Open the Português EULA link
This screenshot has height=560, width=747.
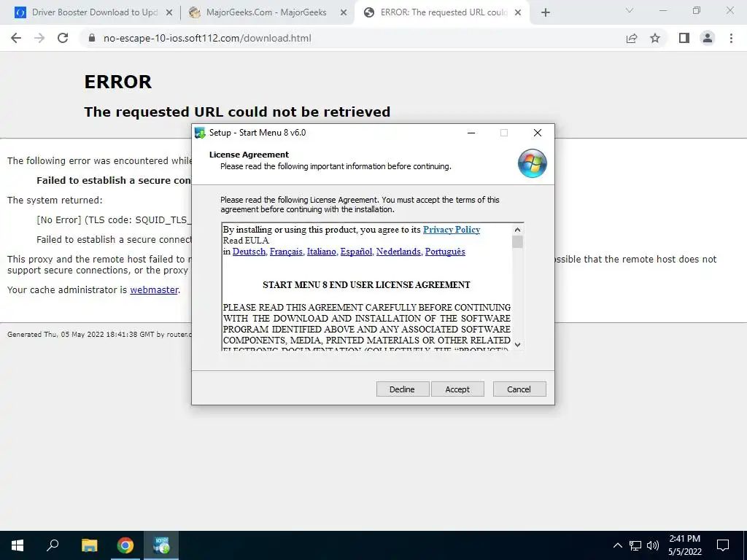pyautogui.click(x=445, y=252)
